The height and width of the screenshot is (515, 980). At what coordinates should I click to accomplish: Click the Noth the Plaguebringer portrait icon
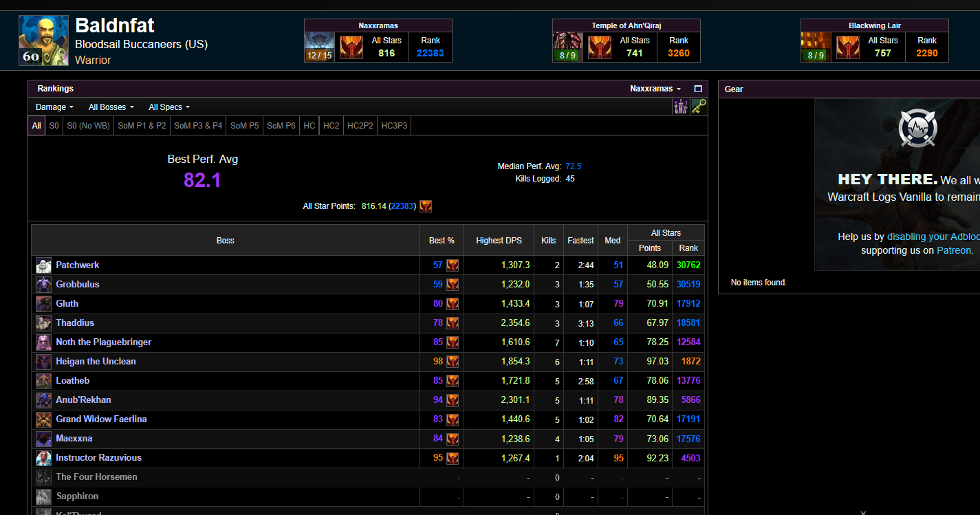point(43,342)
